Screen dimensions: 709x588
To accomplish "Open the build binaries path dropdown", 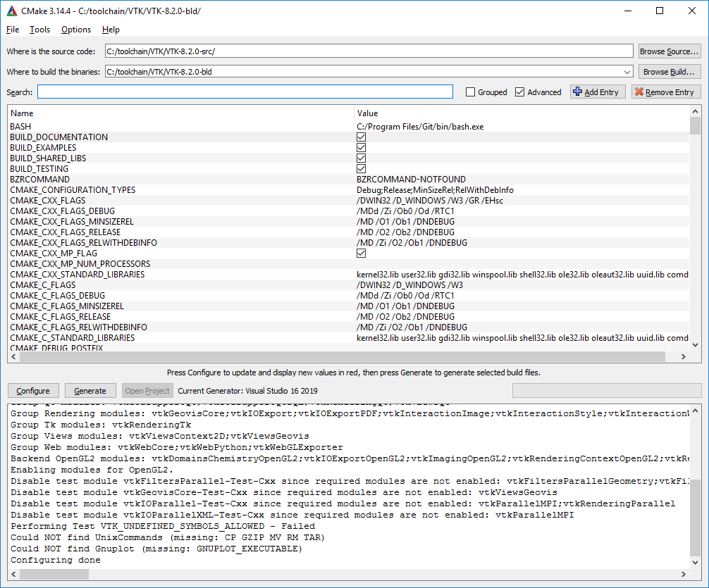I will [627, 72].
